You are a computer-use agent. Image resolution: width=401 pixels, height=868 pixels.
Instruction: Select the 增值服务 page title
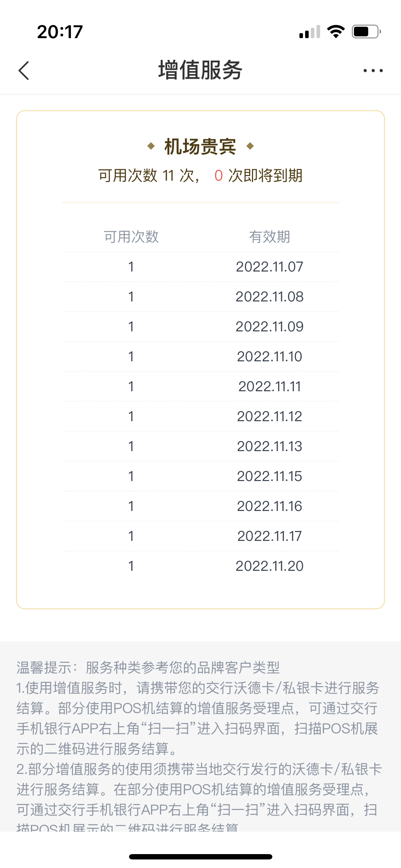coord(200,70)
